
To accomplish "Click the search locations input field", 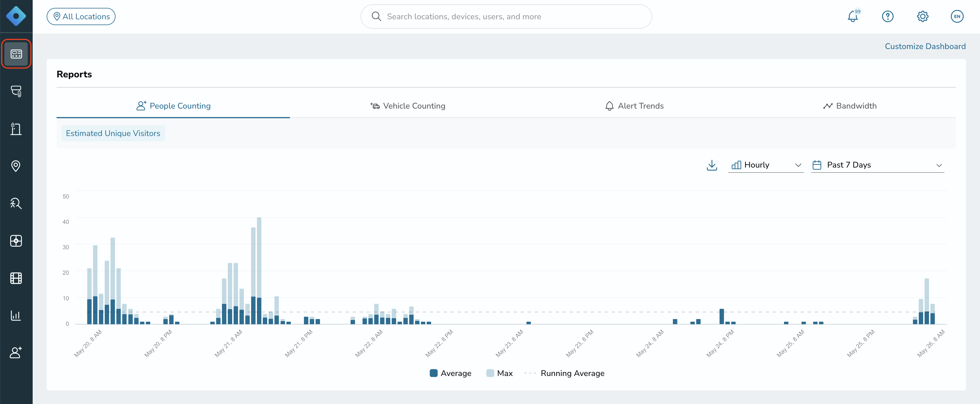I will pos(506,16).
